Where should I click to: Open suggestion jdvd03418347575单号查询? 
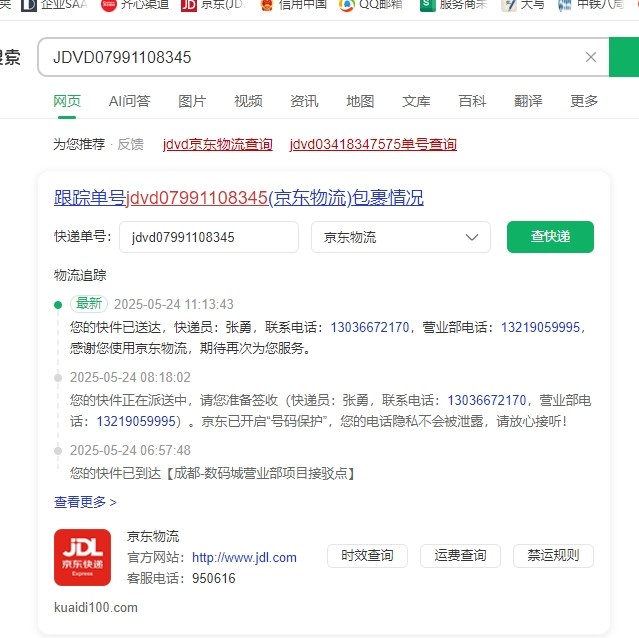point(373,144)
